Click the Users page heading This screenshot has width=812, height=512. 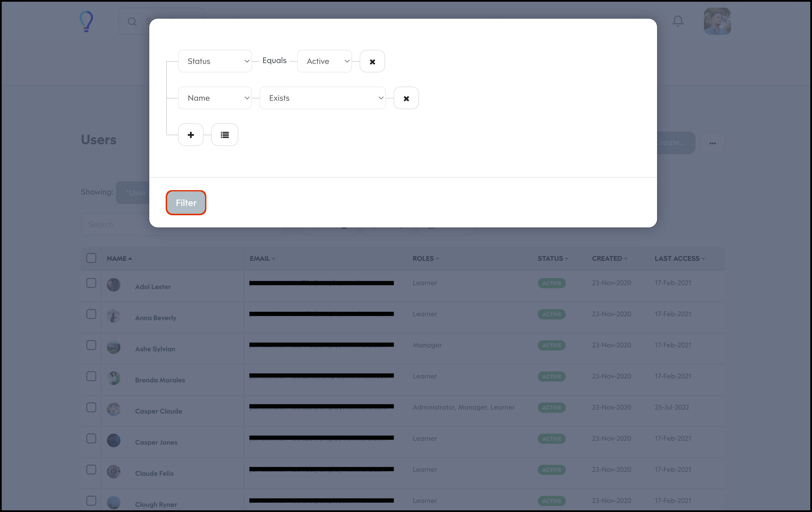click(98, 140)
